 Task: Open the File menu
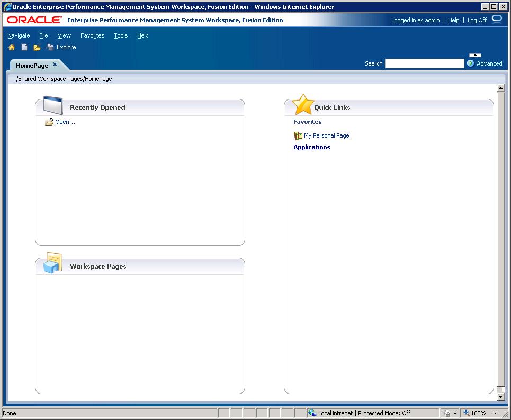tap(43, 35)
